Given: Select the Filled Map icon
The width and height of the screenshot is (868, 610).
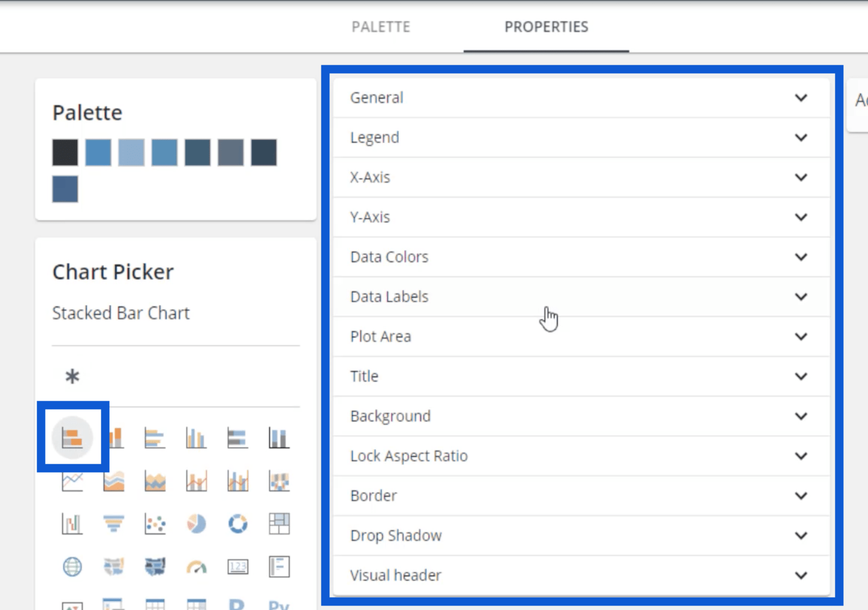Looking at the screenshot, I should coord(114,567).
